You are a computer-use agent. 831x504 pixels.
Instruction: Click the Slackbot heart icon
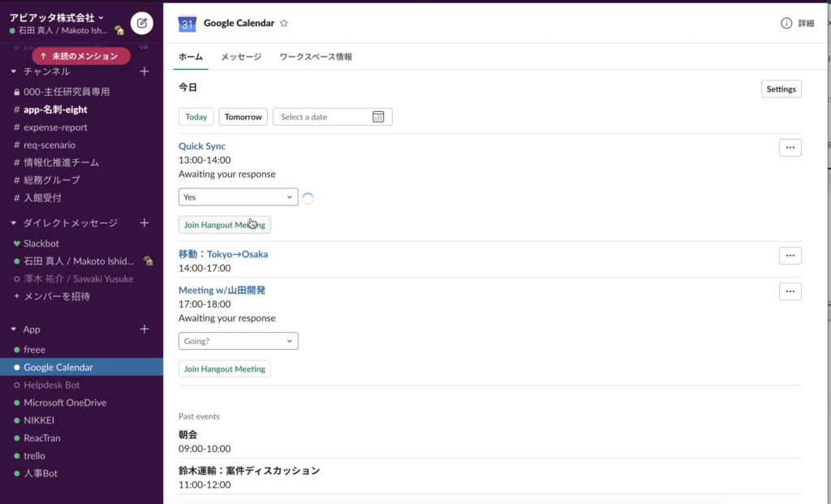[x=17, y=243]
